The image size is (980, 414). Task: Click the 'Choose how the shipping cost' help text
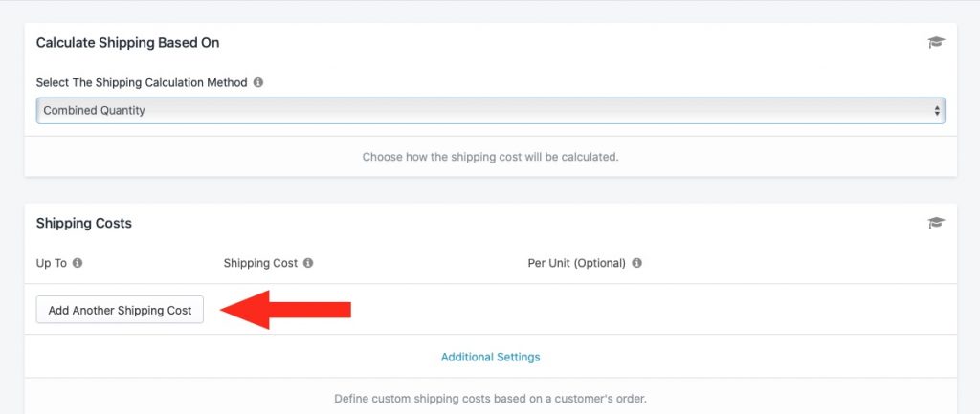[x=491, y=157]
